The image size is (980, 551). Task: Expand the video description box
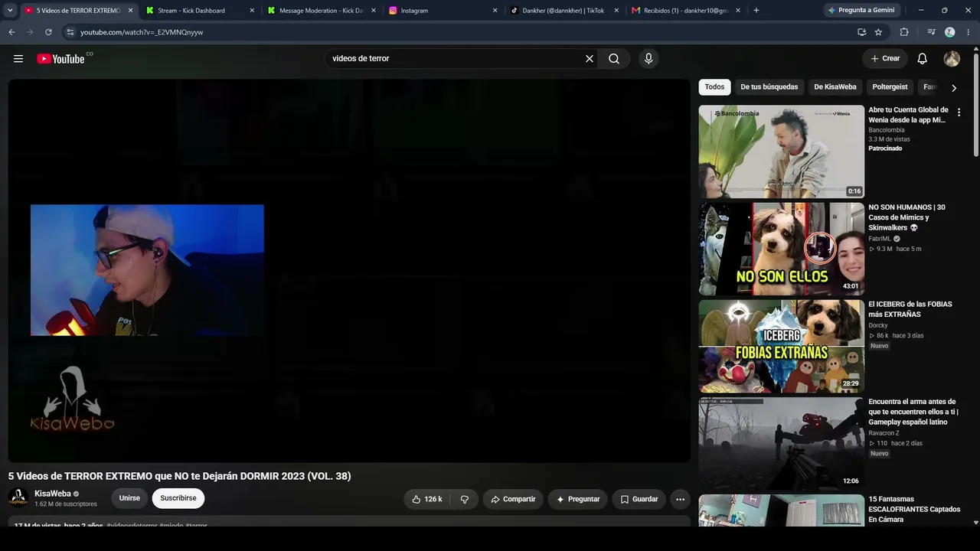[349, 522]
